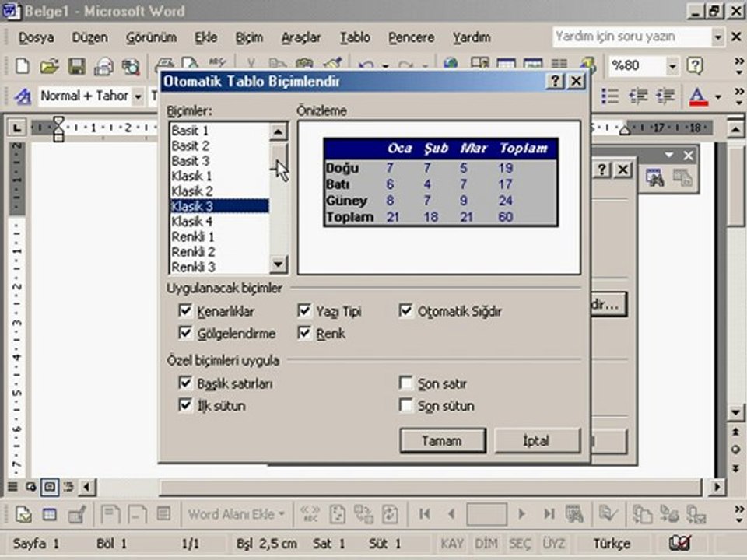The image size is (747, 560).
Task: Open the Styles and Formatting icon
Action: tap(22, 96)
